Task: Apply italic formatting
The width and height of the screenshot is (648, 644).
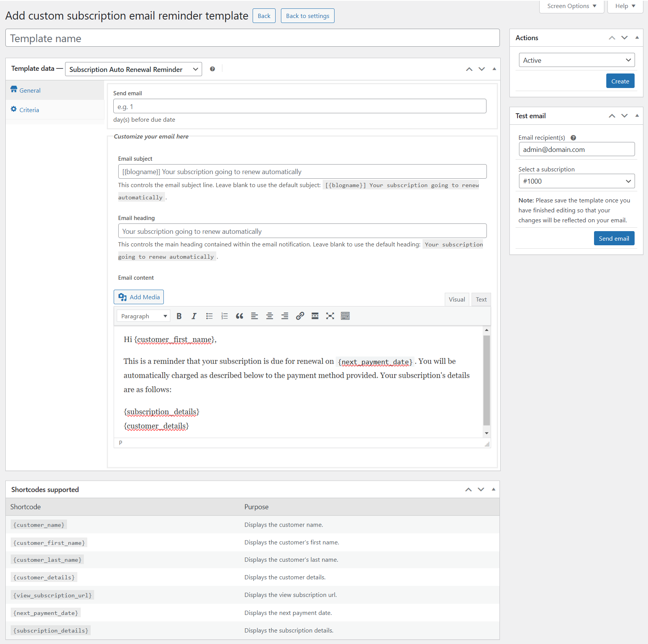Action: click(x=194, y=316)
